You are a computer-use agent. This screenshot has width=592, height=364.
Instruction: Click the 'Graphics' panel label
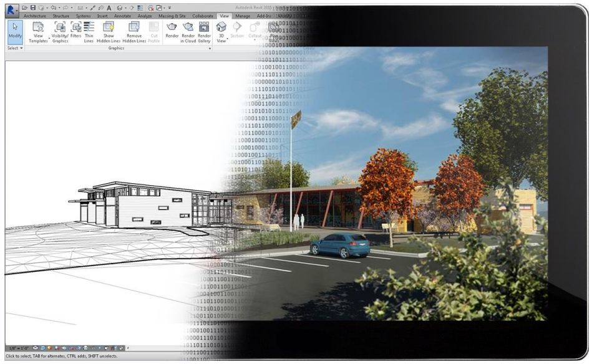(x=116, y=48)
